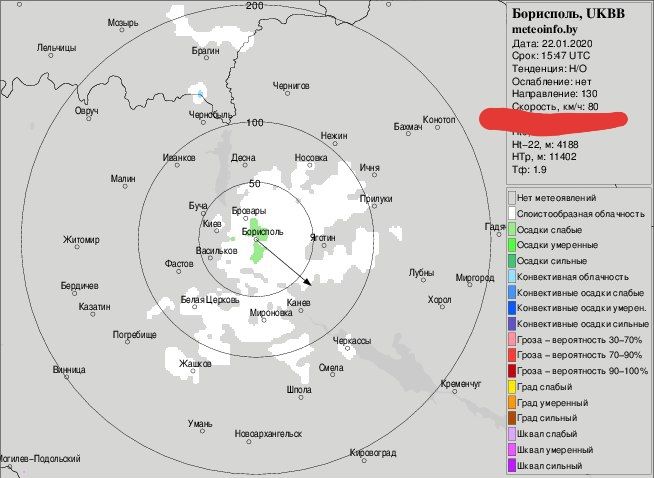Screen dimensions: 654x478
Task: Click the 'Град умеренный' orange swatch
Action: [x=512, y=403]
